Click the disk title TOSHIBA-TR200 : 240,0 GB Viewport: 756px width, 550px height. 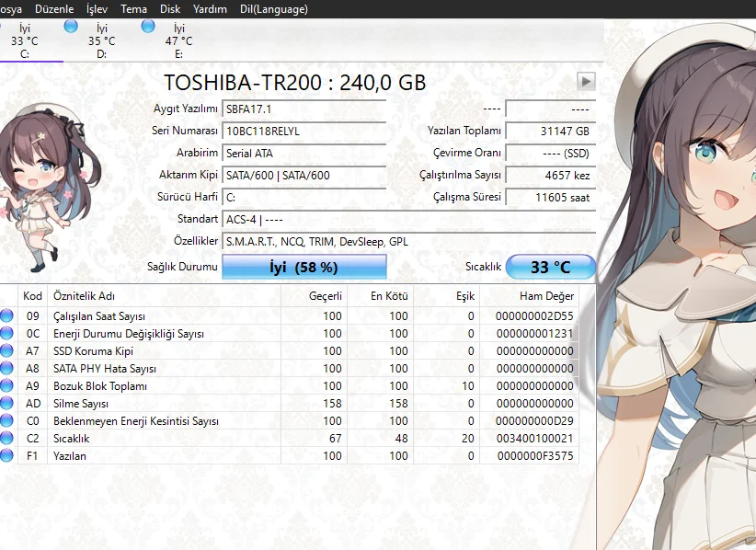click(295, 83)
